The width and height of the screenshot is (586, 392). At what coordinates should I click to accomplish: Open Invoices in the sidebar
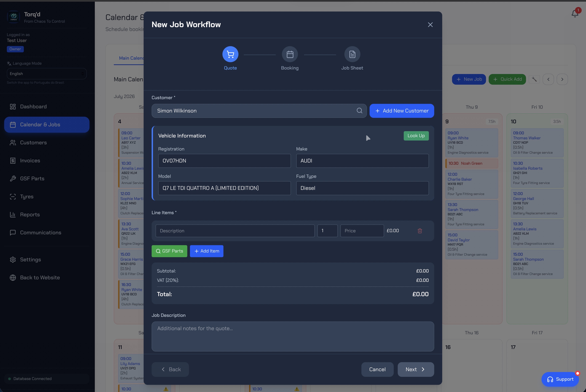click(47, 161)
